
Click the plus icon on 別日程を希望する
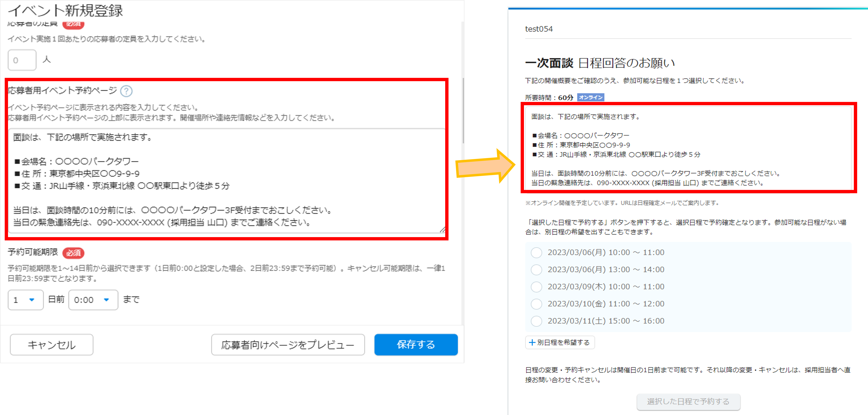point(532,343)
